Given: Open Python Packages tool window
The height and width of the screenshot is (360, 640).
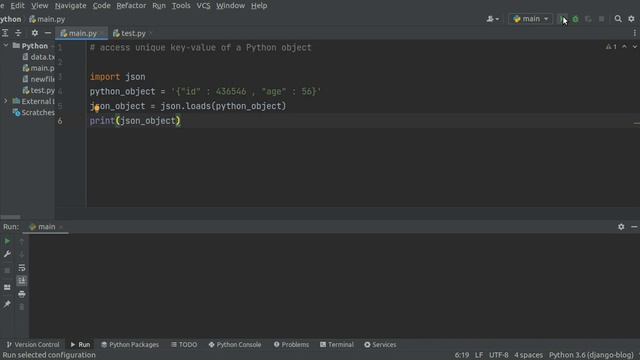Looking at the screenshot, I should pos(130,344).
